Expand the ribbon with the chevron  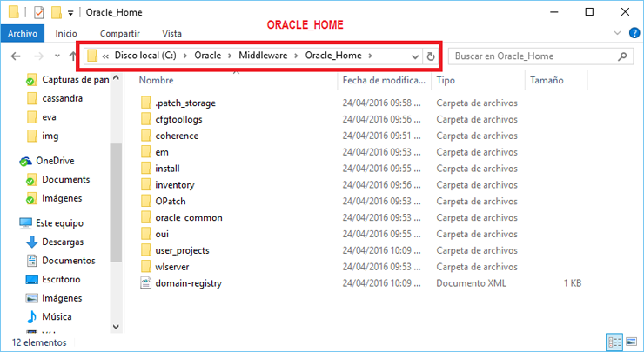[x=617, y=33]
